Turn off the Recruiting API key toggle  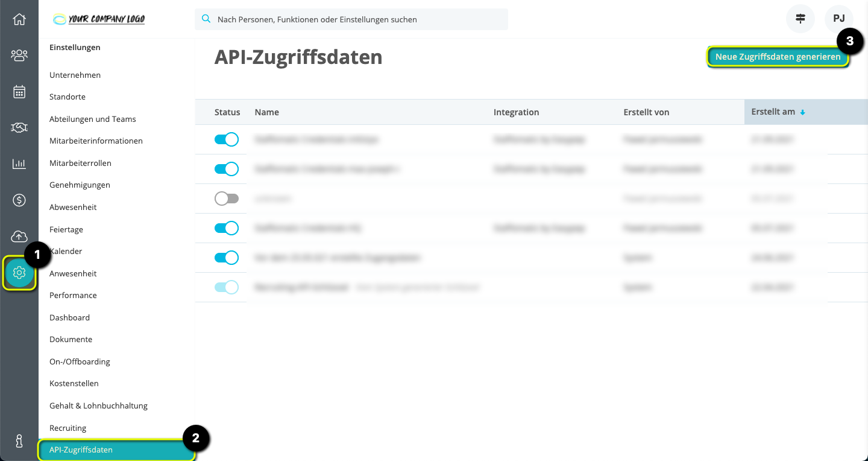227,287
